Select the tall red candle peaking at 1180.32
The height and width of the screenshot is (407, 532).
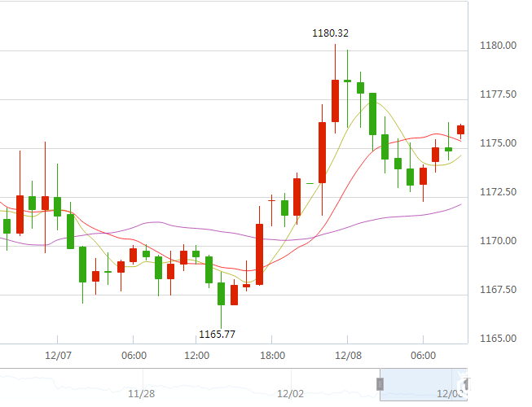pos(335,100)
